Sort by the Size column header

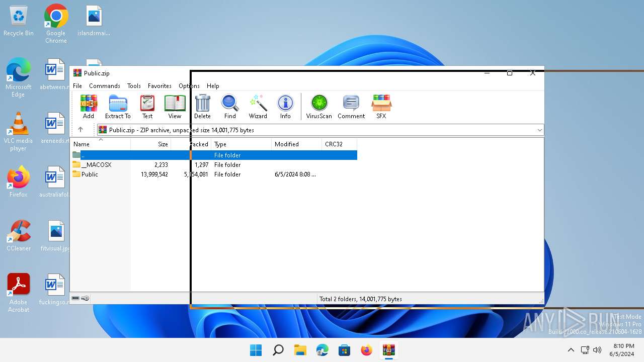tap(151, 144)
